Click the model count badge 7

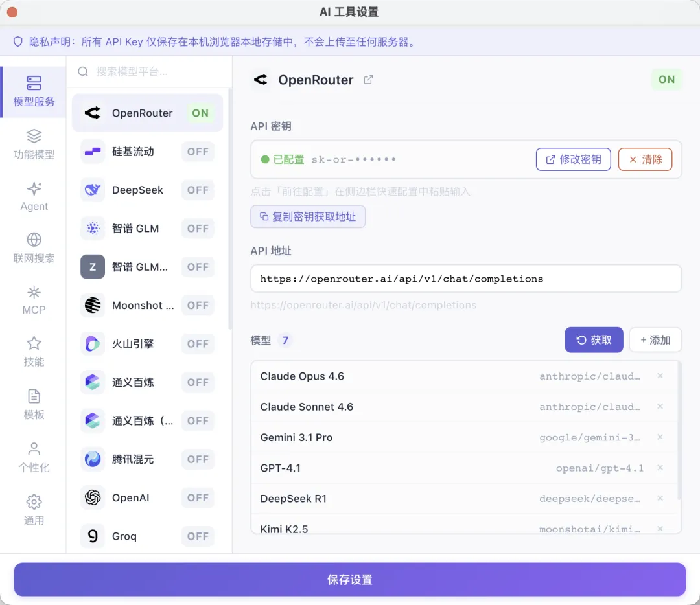coord(285,341)
